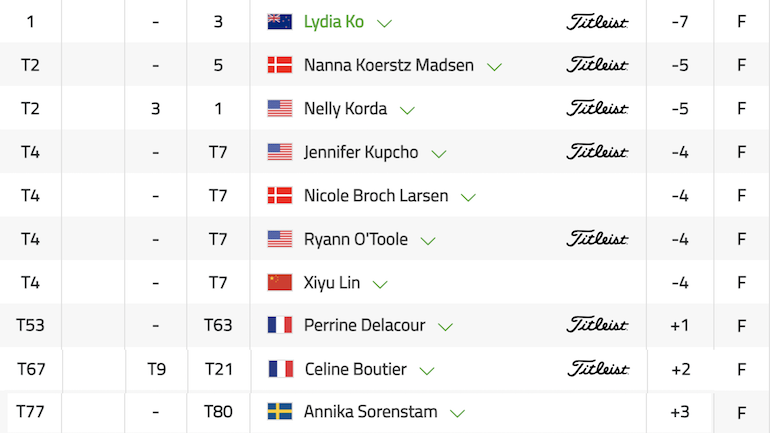Screen dimensions: 770x433
Task: Click the T53 position cell for Perrine Delacour
Action: [30, 325]
